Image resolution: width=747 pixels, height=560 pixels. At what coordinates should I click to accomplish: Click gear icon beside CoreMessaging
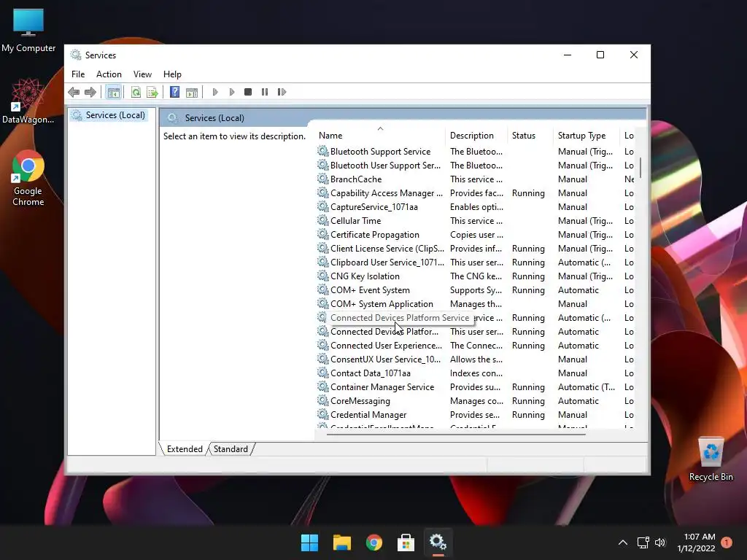click(x=323, y=400)
